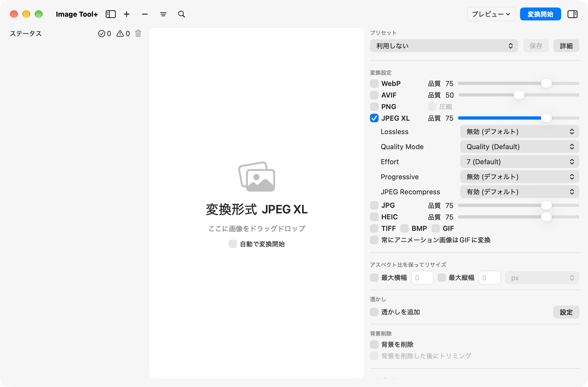Image resolution: width=588 pixels, height=387 pixels.
Task: Enable the WebP format checkbox
Action: coord(374,84)
